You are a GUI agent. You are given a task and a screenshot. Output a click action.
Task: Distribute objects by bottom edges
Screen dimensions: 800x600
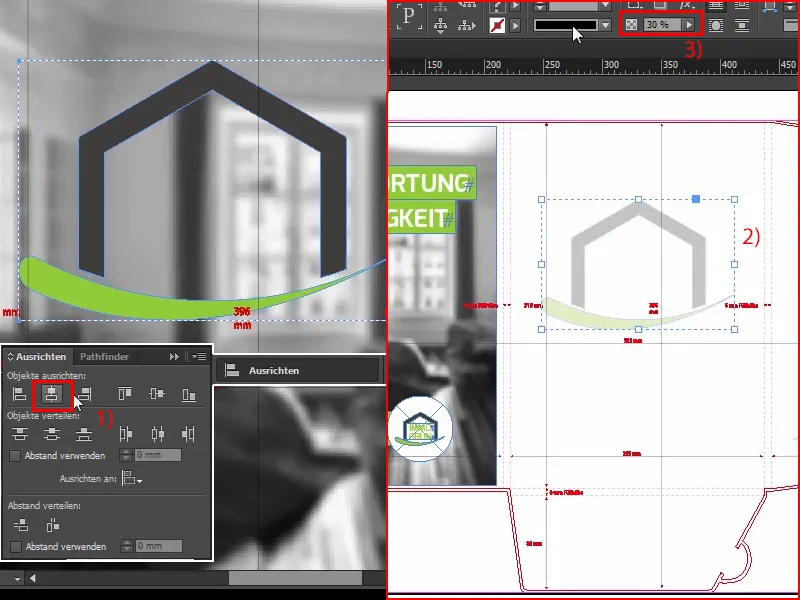click(x=84, y=434)
